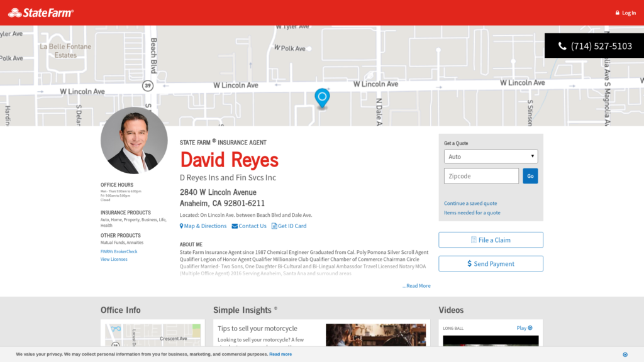The height and width of the screenshot is (362, 644).
Task: Click the Contact Us envelope link
Action: 249,226
